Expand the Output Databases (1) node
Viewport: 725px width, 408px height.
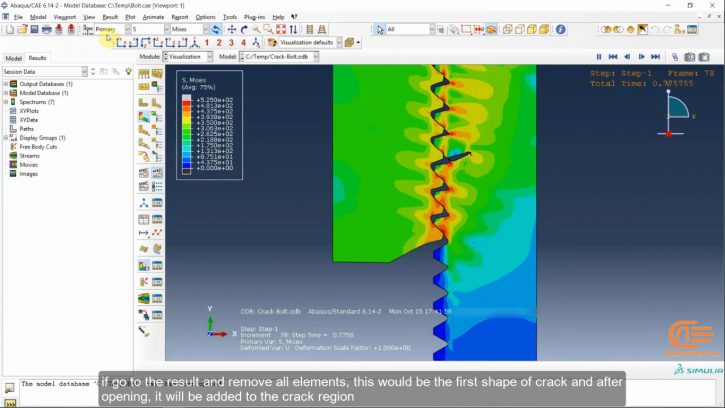pyautogui.click(x=6, y=84)
